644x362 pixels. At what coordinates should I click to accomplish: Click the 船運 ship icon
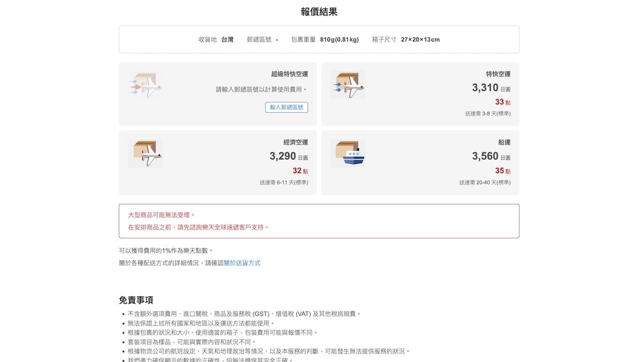tap(348, 154)
